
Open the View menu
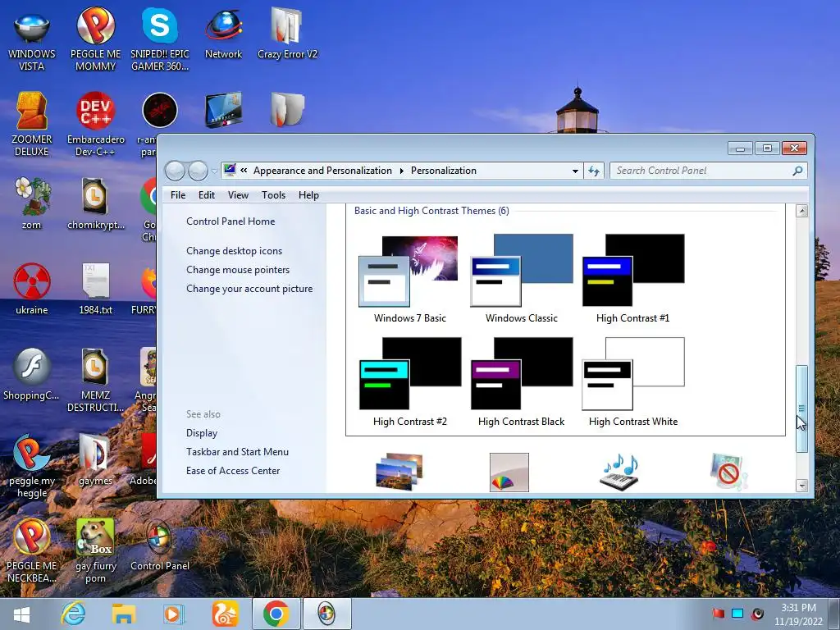pos(238,195)
